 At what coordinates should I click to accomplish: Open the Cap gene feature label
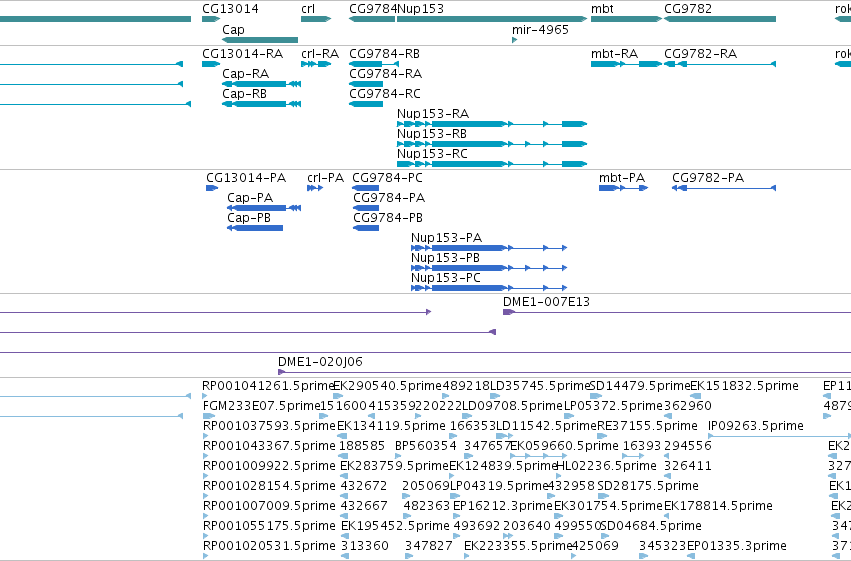233,30
